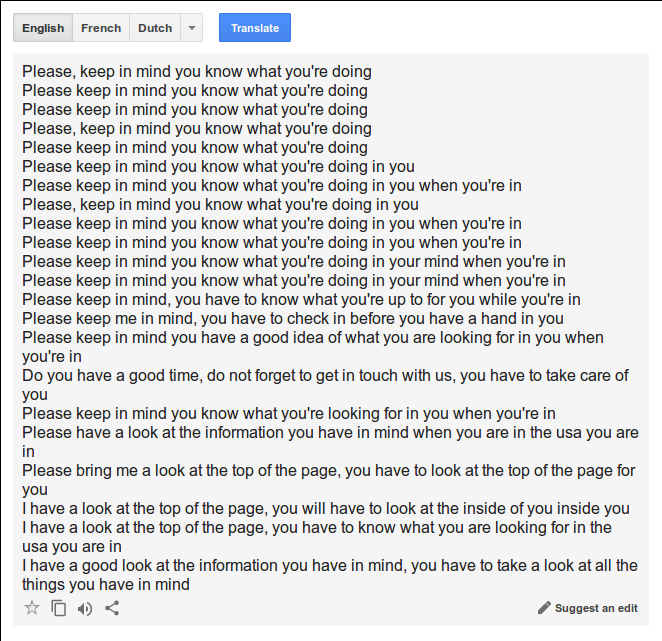
Task: Choose Dutch as the target language
Action: pos(155,28)
